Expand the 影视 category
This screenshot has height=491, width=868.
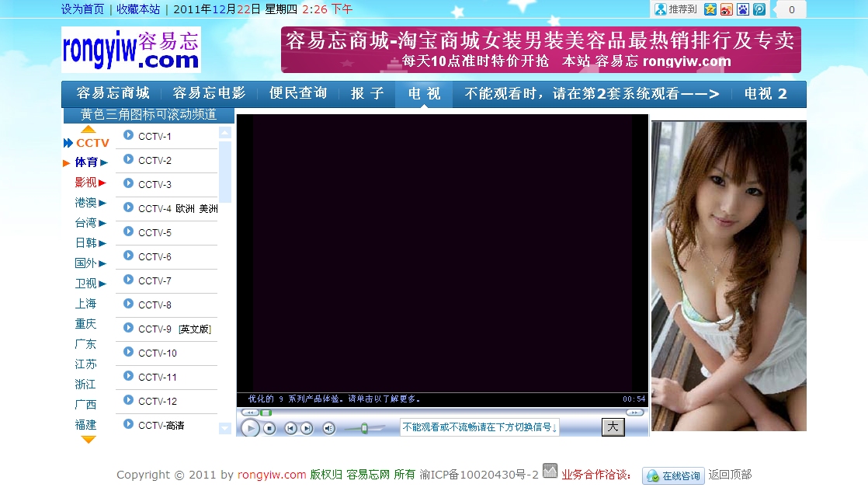tap(90, 183)
